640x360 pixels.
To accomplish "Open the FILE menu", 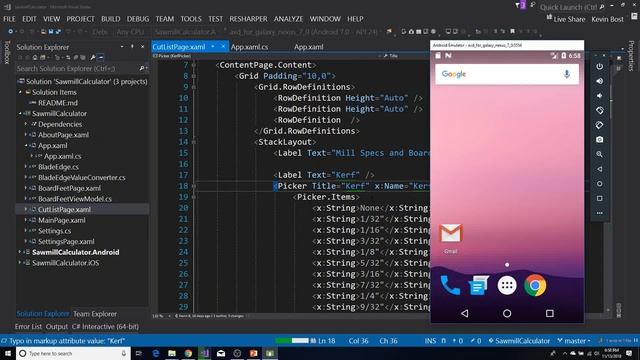I will point(9,19).
